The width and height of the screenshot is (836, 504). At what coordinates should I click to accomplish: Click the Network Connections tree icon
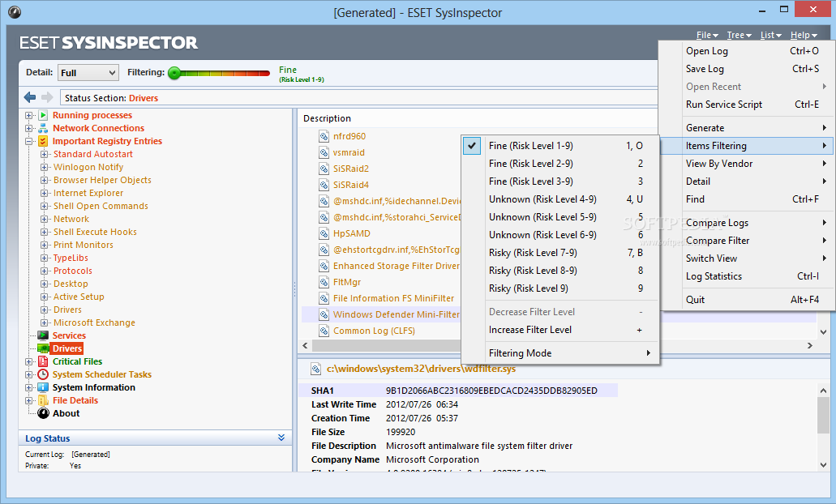click(43, 128)
